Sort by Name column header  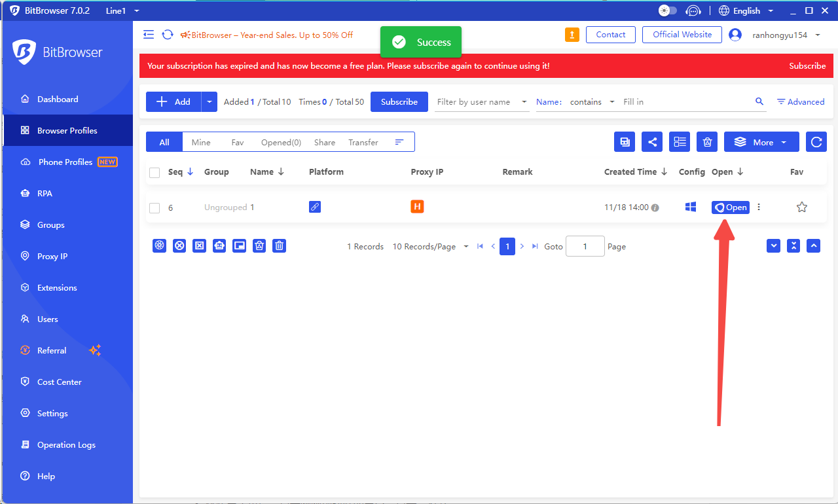click(x=267, y=172)
